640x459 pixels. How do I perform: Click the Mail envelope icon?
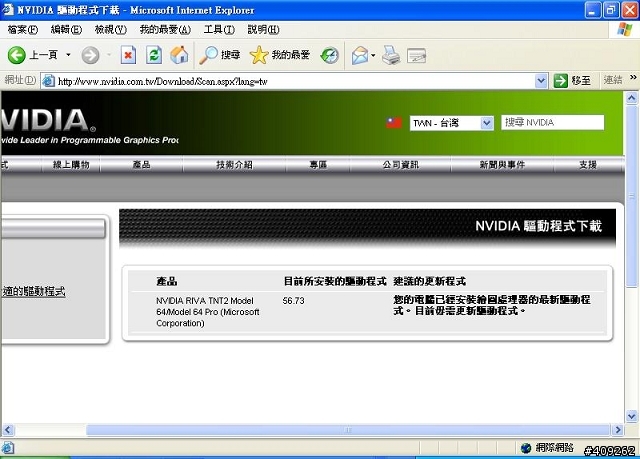point(360,55)
